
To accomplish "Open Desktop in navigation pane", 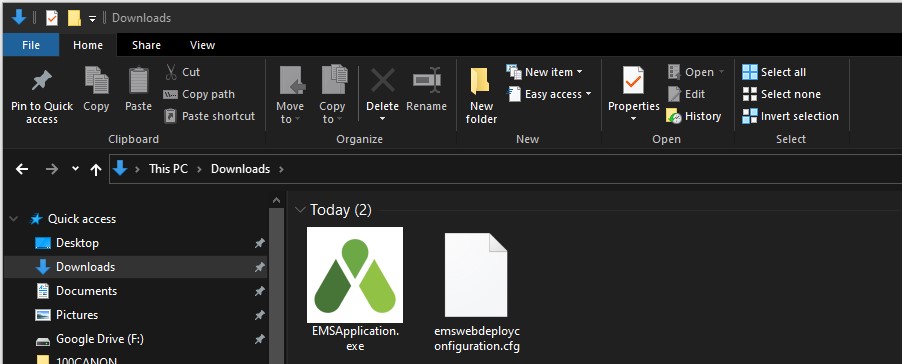I will pos(77,243).
